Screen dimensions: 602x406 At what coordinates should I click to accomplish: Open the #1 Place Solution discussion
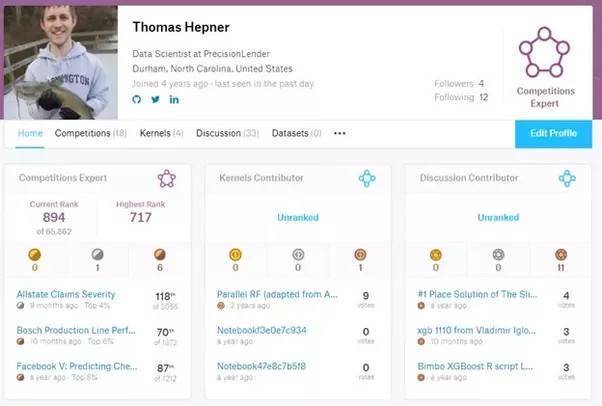click(477, 294)
